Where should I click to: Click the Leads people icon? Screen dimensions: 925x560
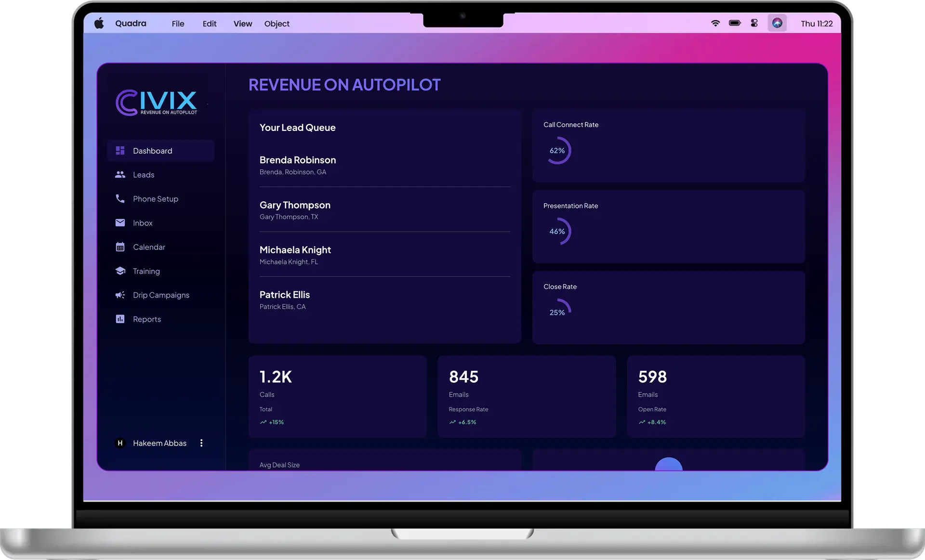point(120,175)
